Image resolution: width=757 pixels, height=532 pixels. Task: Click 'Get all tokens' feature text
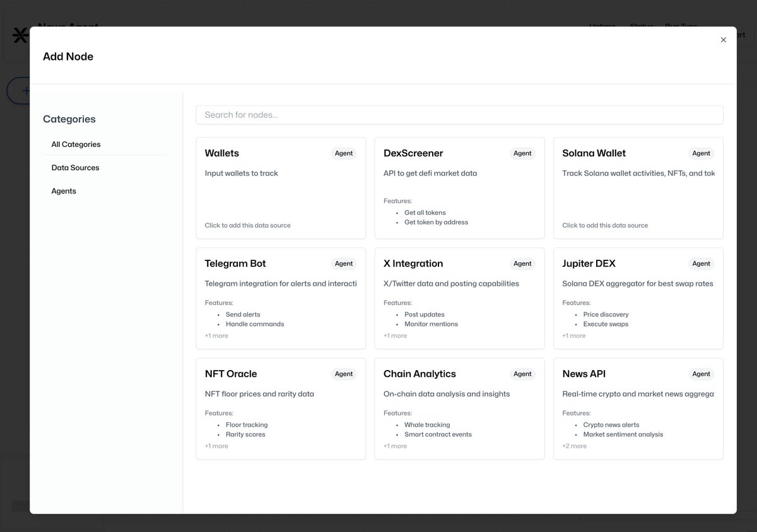(x=425, y=213)
